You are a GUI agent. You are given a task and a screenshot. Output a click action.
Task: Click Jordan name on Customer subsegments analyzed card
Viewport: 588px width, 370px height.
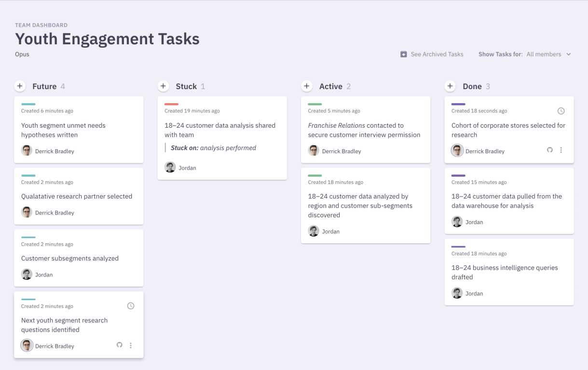pos(44,275)
